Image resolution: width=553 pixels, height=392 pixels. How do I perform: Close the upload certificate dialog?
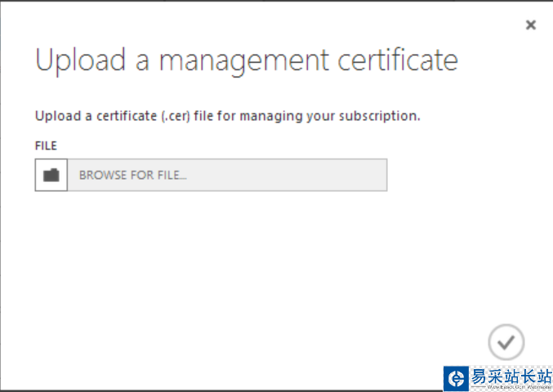point(531,25)
